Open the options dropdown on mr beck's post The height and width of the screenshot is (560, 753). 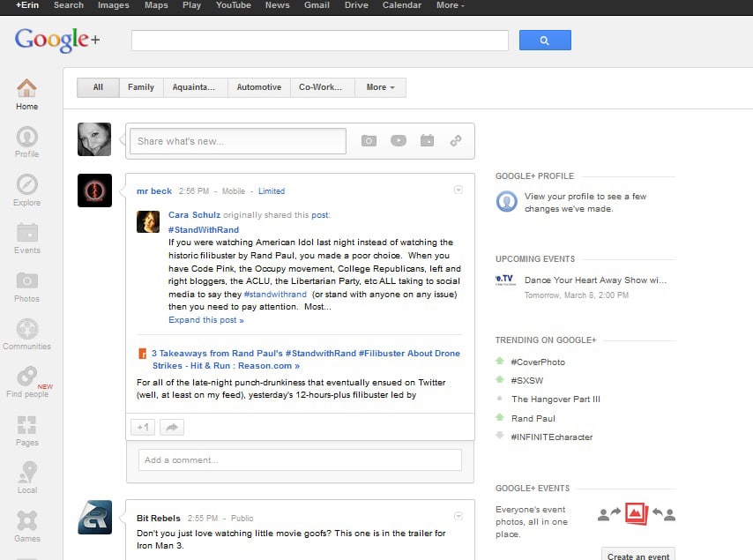[x=458, y=189]
